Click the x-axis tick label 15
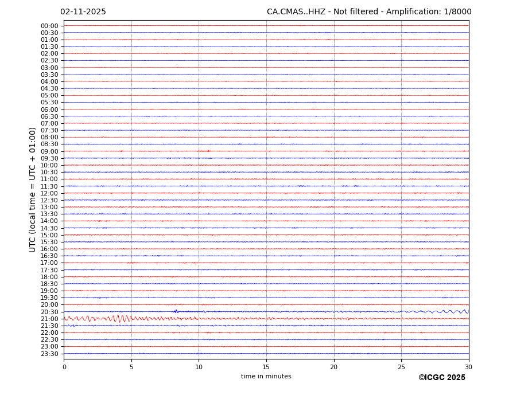The width and height of the screenshot is (532, 399). [266, 367]
